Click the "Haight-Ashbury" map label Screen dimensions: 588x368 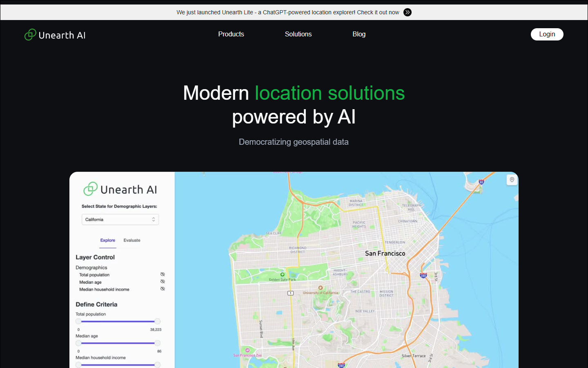[x=340, y=272]
